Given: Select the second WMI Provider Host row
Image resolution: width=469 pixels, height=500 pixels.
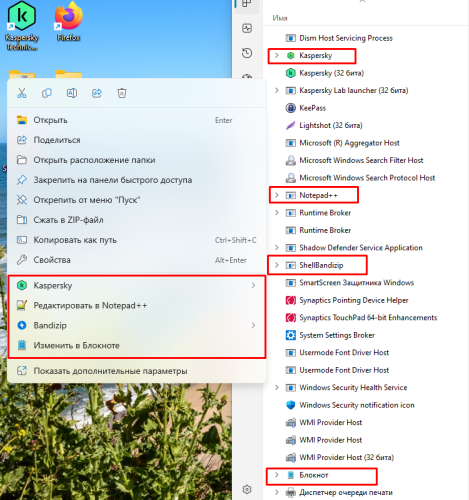Looking at the screenshot, I should pyautogui.click(x=367, y=440).
